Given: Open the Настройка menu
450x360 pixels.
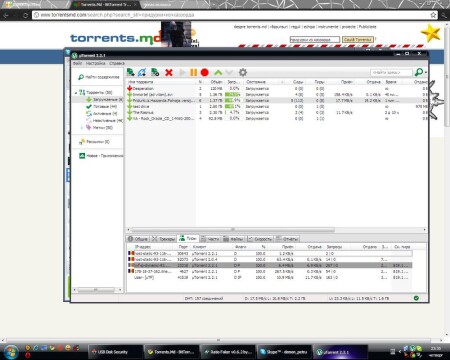Looking at the screenshot, I should click(x=95, y=63).
